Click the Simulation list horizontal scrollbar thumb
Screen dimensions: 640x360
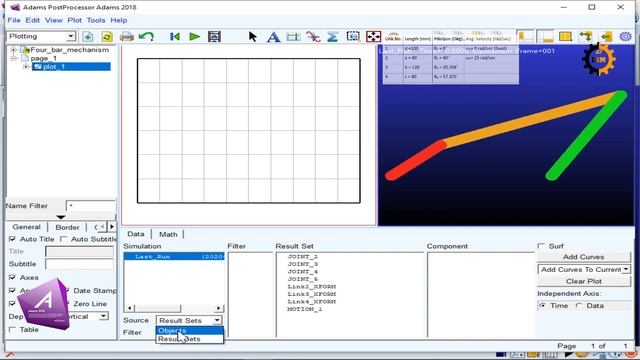coord(158,308)
